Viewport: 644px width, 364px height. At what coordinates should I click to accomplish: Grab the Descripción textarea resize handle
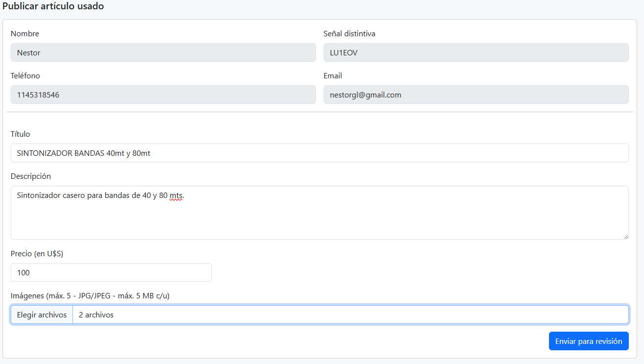tap(625, 237)
